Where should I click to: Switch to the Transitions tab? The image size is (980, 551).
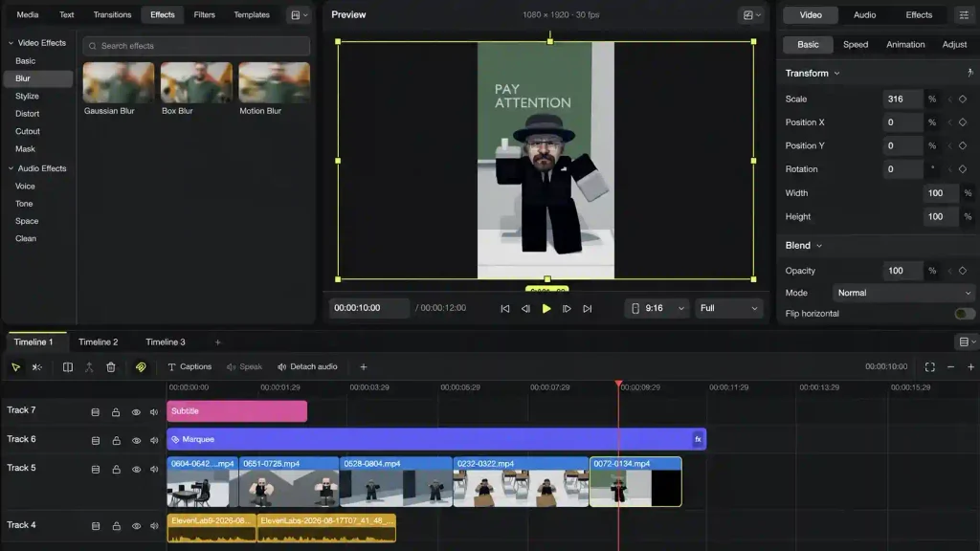click(113, 14)
